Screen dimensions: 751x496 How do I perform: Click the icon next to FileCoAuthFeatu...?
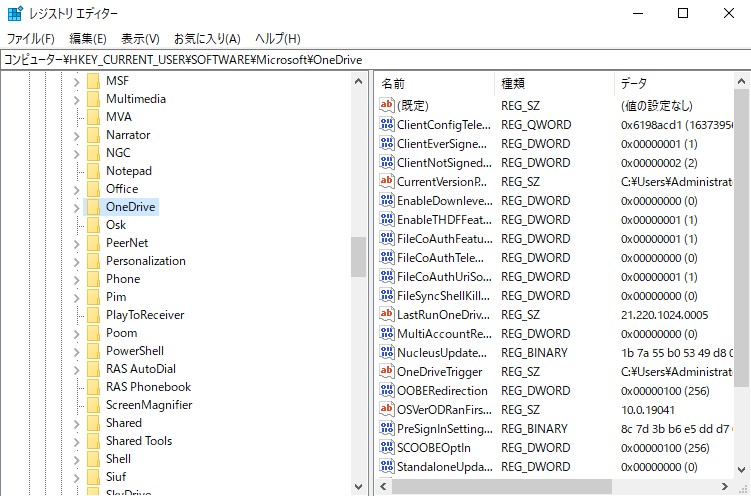pyautogui.click(x=387, y=238)
